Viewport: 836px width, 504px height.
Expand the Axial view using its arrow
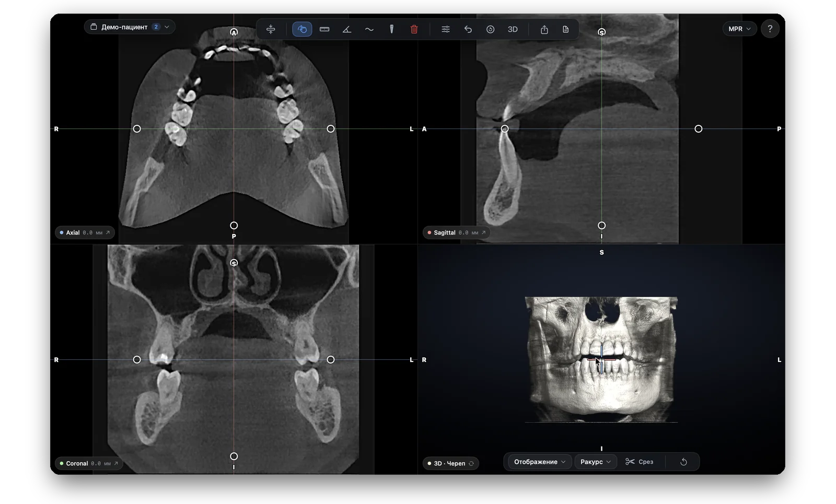(108, 232)
